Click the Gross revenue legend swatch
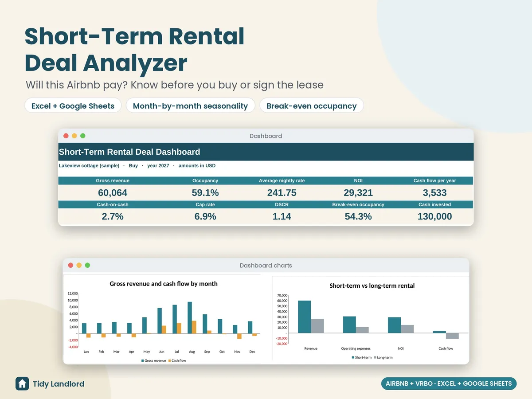532x399 pixels. click(x=143, y=361)
